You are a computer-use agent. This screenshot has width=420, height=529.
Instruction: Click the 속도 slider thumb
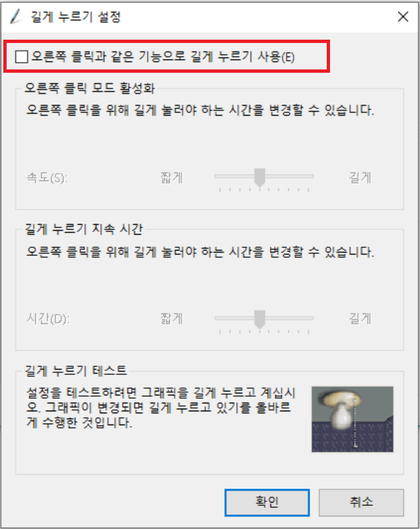point(259,177)
